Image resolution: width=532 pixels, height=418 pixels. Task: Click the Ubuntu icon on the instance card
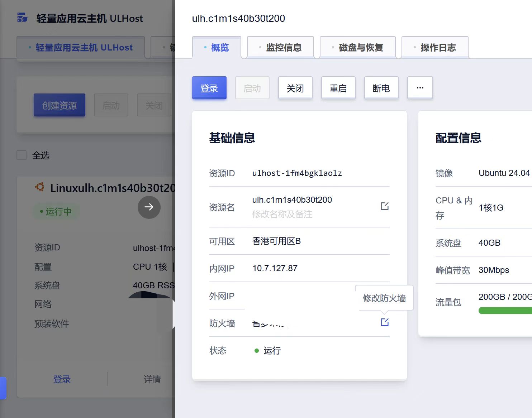39,187
